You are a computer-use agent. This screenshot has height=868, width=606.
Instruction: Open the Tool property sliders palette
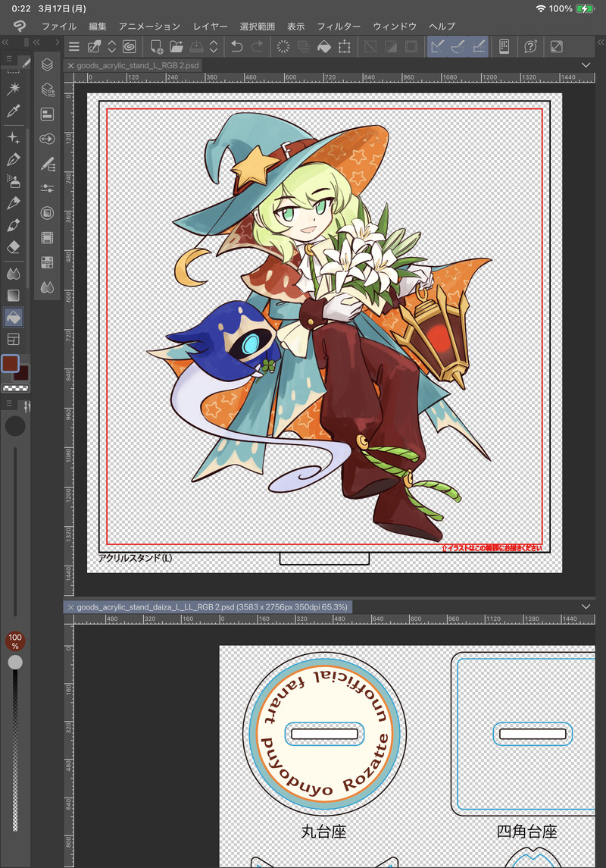pyautogui.click(x=47, y=188)
